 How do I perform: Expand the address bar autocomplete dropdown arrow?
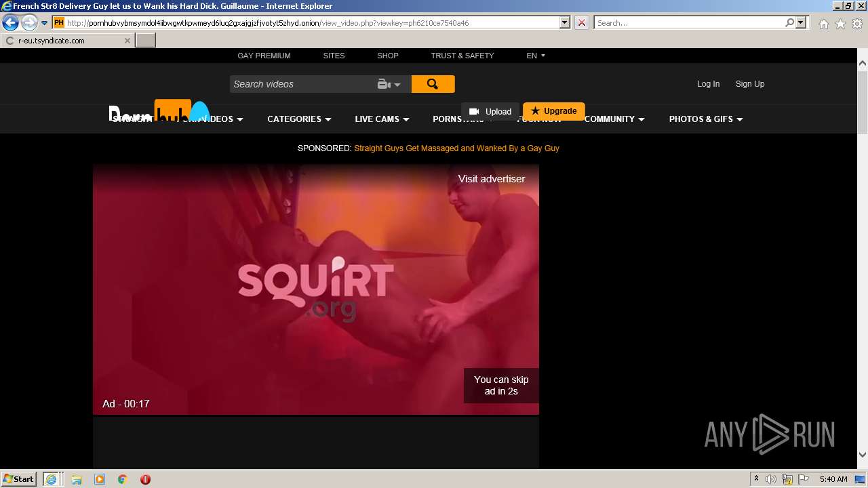pyautogui.click(x=565, y=23)
